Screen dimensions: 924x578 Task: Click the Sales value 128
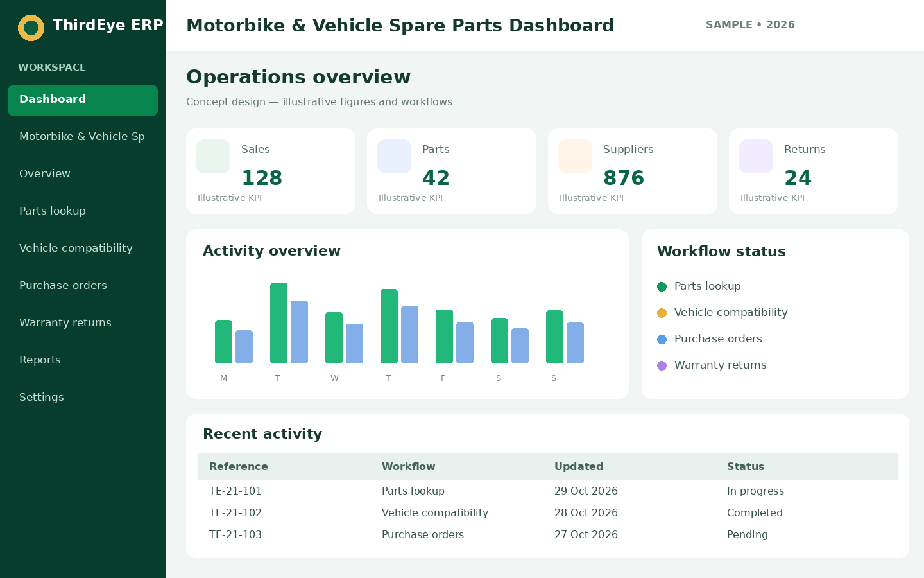[262, 178]
